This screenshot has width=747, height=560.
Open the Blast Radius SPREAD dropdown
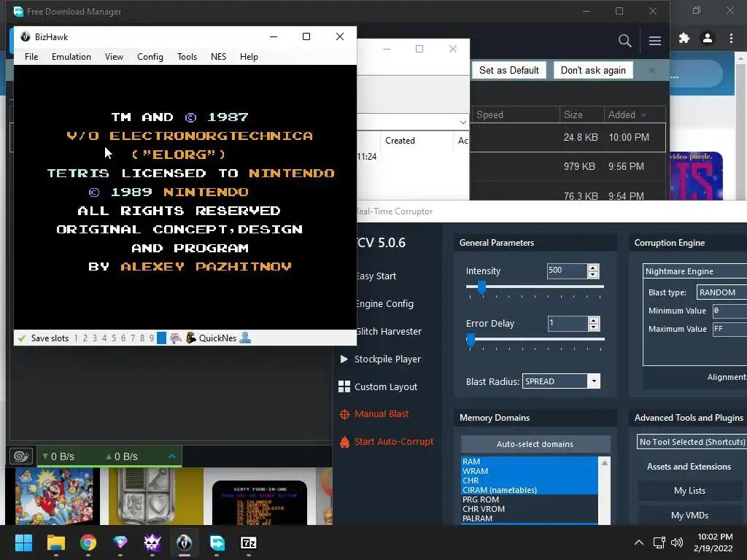pos(561,381)
